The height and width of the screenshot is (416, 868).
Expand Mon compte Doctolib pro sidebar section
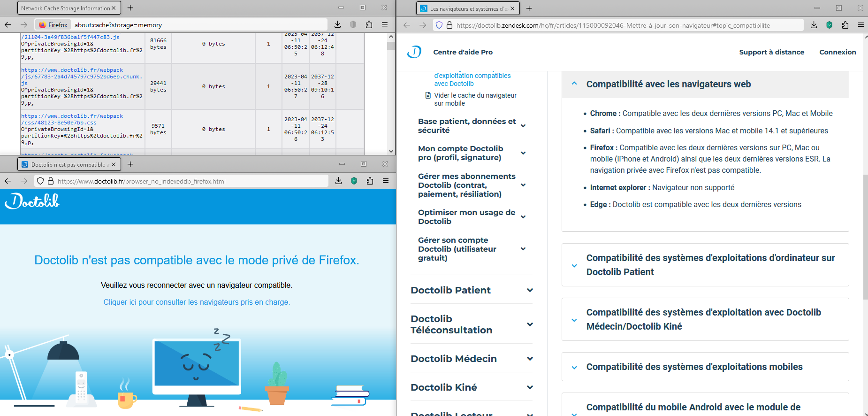tap(523, 153)
